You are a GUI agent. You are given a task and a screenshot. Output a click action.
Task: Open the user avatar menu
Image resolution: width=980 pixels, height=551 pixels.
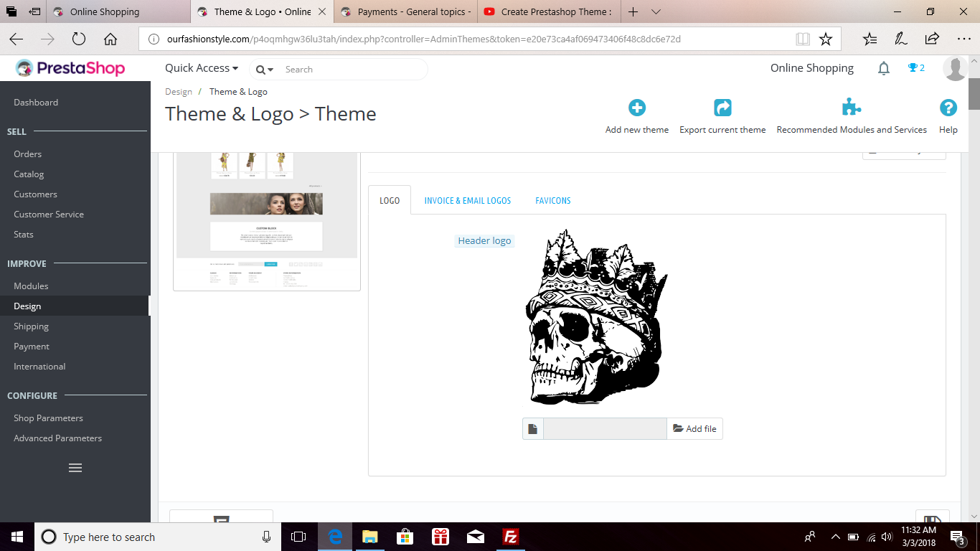(x=956, y=68)
